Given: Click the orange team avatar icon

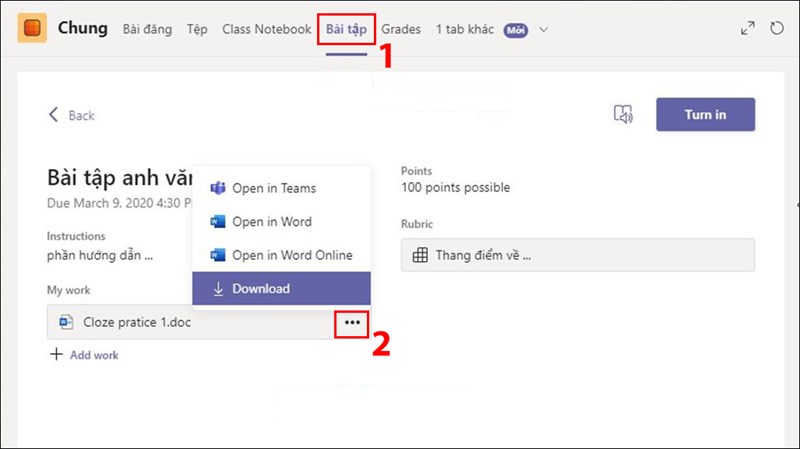Looking at the screenshot, I should 32,28.
